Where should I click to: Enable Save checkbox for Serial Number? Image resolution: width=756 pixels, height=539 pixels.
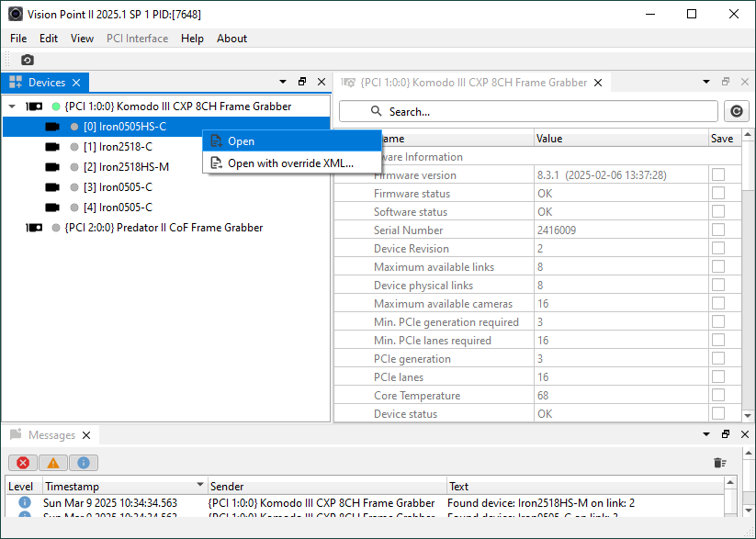[x=717, y=230]
